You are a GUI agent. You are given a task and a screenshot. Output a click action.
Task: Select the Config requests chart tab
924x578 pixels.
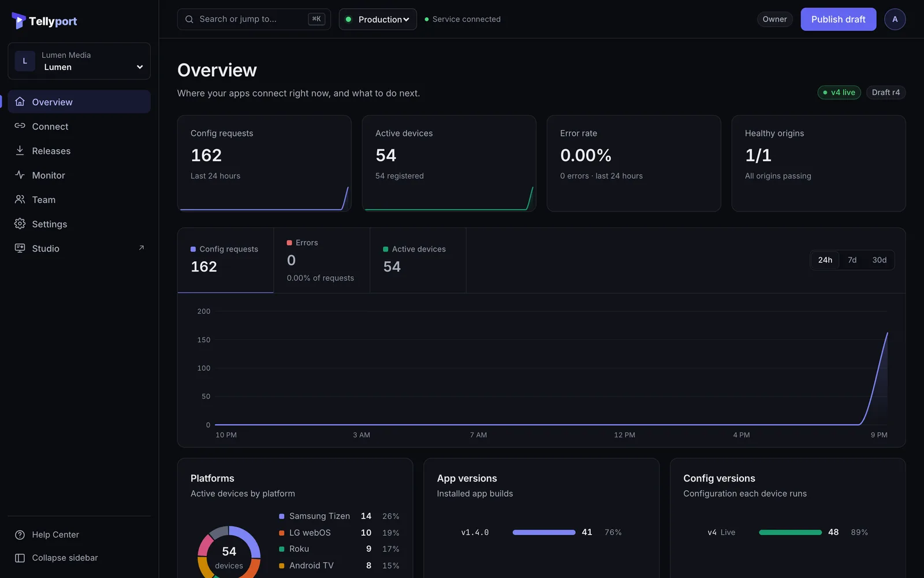coord(225,260)
